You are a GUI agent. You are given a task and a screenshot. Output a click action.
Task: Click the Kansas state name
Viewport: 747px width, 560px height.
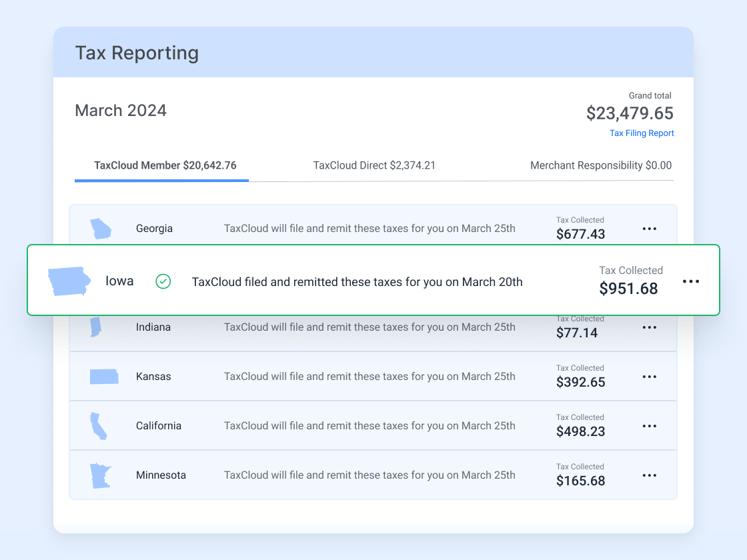pyautogui.click(x=153, y=377)
